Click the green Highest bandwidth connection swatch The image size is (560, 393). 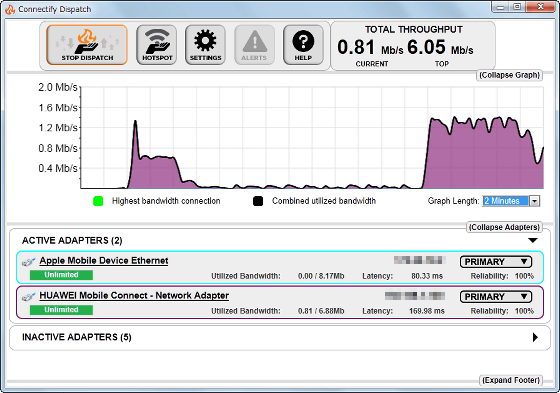pyautogui.click(x=98, y=201)
